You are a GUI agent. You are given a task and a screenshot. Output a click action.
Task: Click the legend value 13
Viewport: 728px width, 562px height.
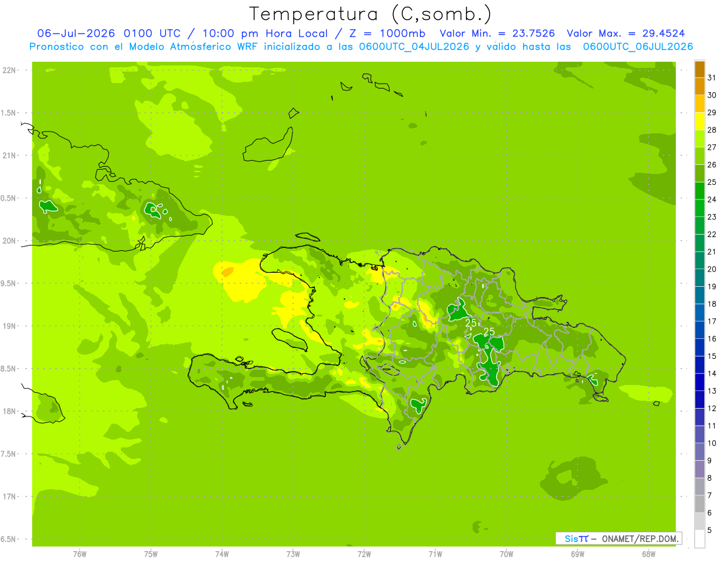point(712,391)
